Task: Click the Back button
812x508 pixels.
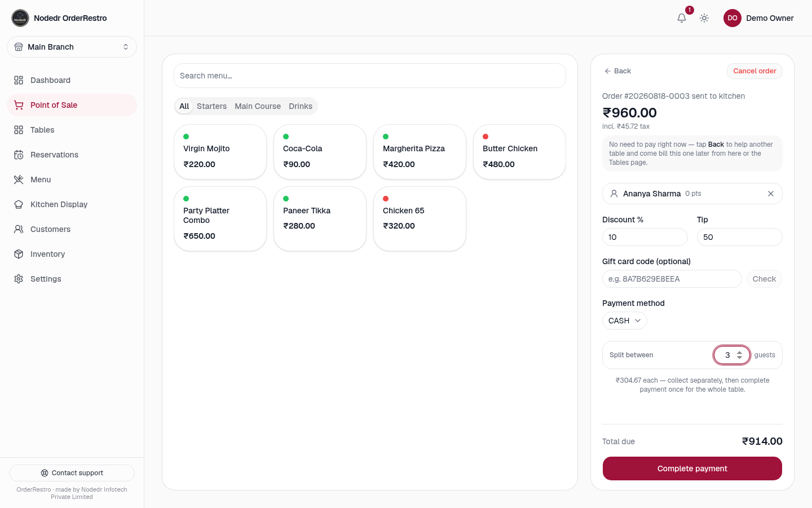Action: (x=617, y=71)
